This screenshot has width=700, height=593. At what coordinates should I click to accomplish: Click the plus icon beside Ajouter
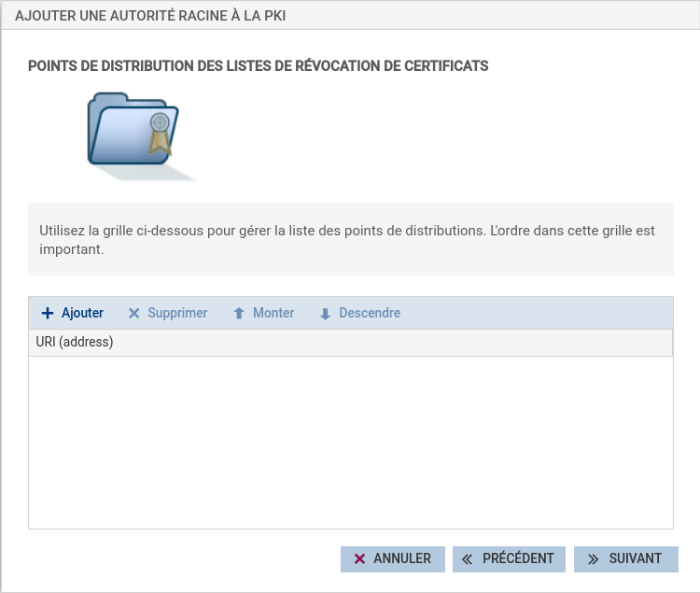click(48, 313)
